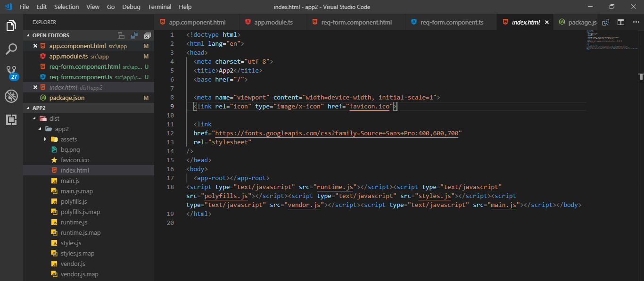Click the favicon.ico href link in code
Screen dimensions: 644x281
(x=370, y=107)
